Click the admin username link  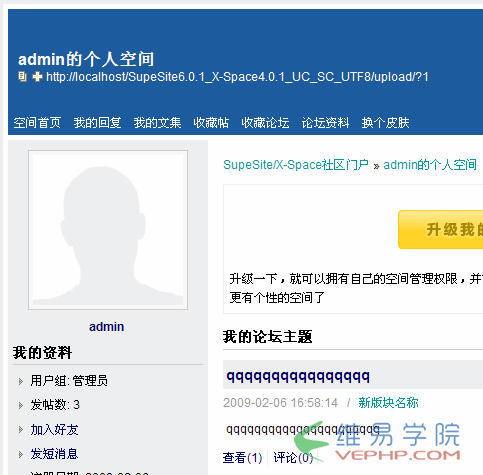click(107, 327)
